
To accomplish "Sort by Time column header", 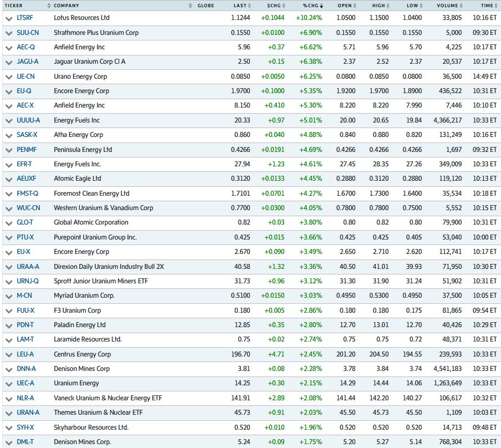I will (489, 6).
